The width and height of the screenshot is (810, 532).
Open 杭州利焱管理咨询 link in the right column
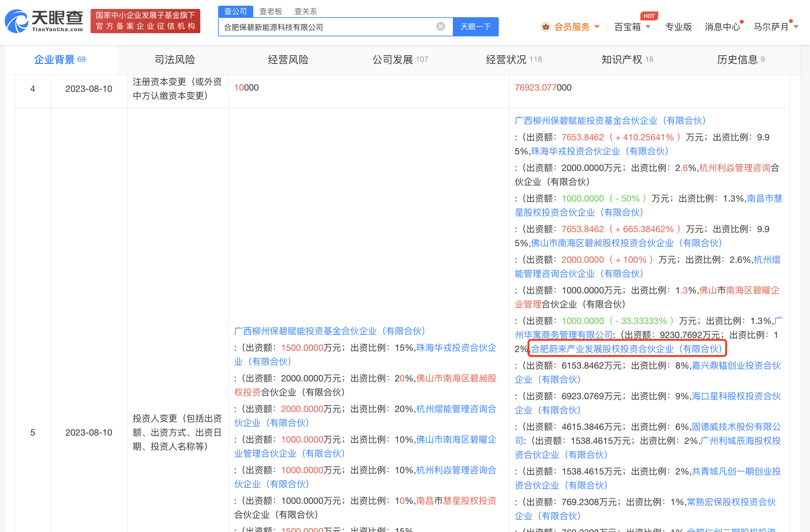click(x=735, y=168)
